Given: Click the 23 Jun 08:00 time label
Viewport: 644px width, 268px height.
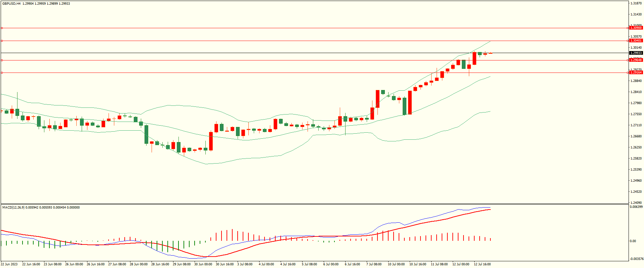Looking at the screenshot, I should point(52,264).
